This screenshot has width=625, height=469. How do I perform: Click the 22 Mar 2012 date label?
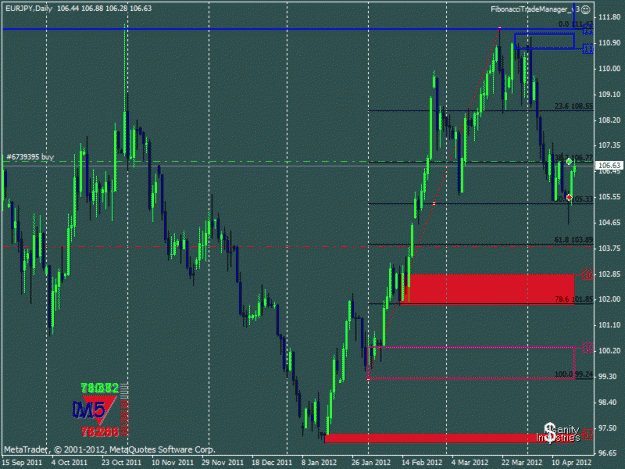[x=522, y=462]
